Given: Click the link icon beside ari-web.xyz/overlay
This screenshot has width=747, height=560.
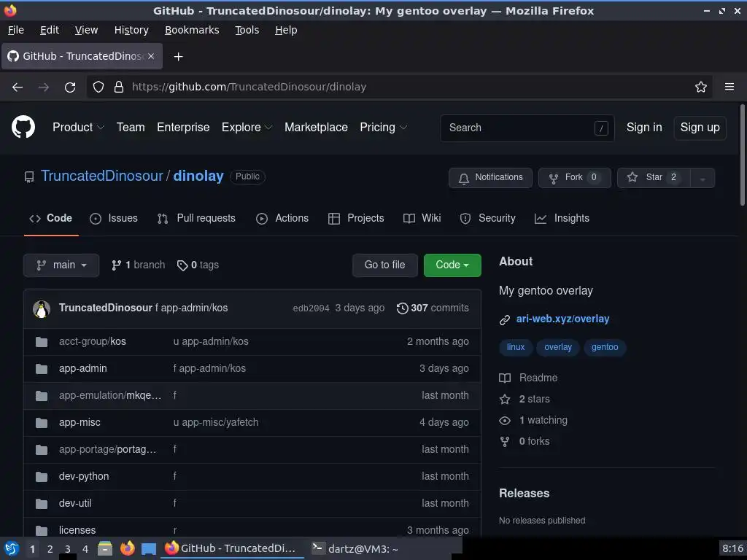Looking at the screenshot, I should [x=505, y=320].
